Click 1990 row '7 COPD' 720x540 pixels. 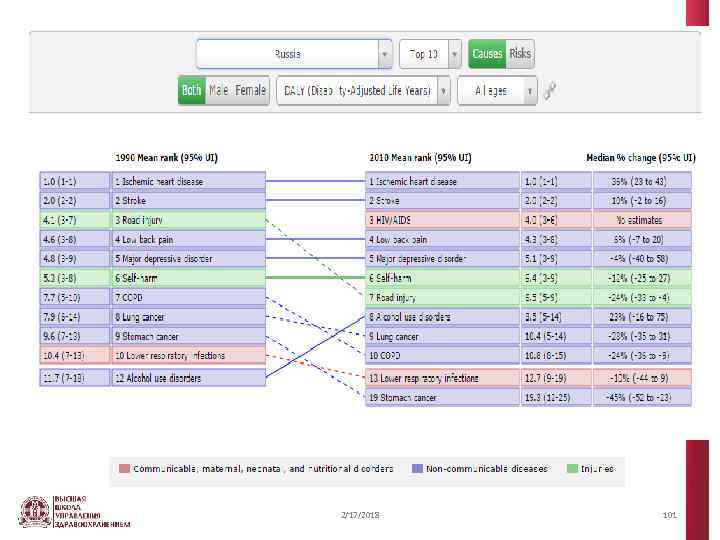coord(189,298)
